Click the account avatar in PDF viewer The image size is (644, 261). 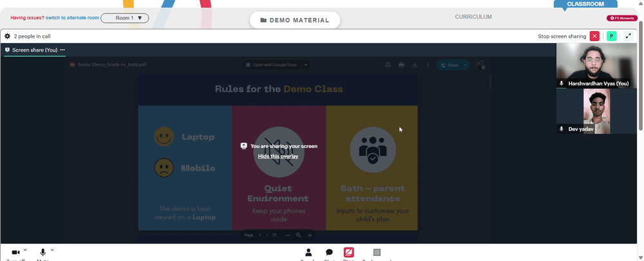pos(480,65)
